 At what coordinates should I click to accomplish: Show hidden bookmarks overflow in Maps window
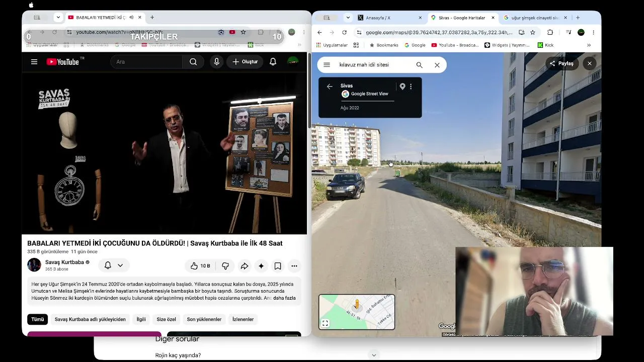[589, 45]
